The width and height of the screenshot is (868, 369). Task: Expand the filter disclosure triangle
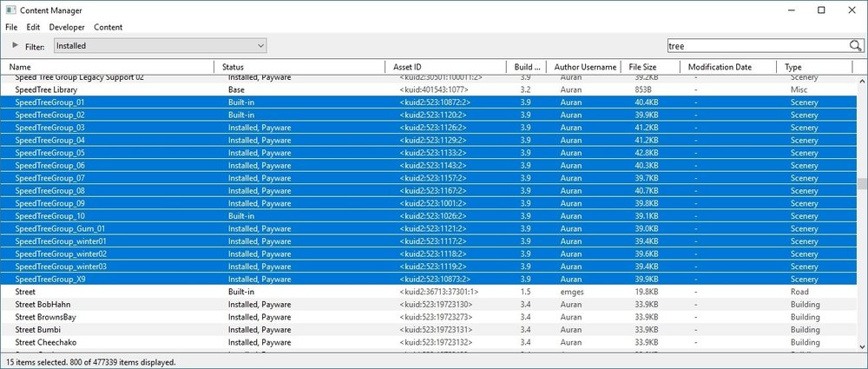click(x=15, y=45)
